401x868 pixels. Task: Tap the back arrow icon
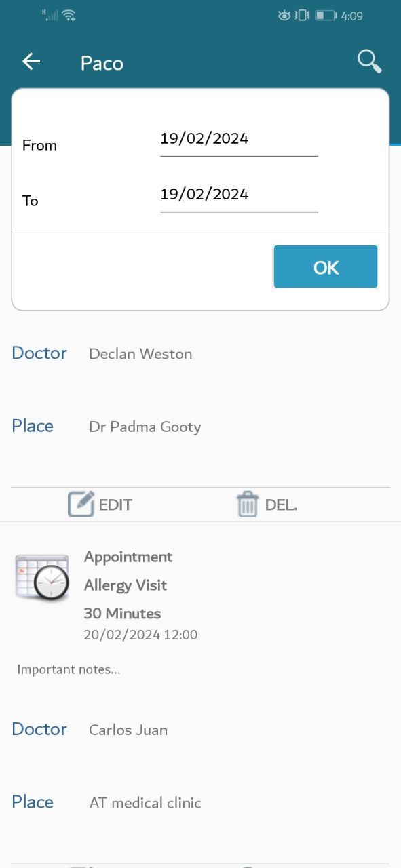point(31,62)
